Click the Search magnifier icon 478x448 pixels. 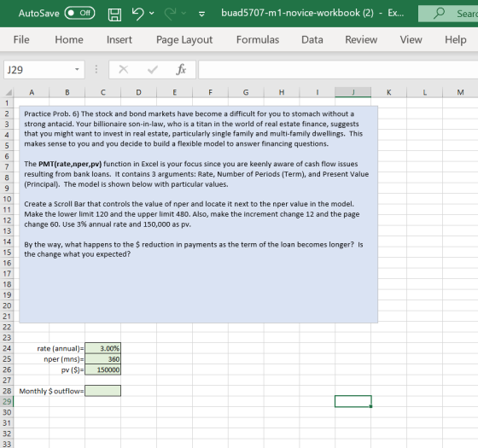(x=439, y=13)
